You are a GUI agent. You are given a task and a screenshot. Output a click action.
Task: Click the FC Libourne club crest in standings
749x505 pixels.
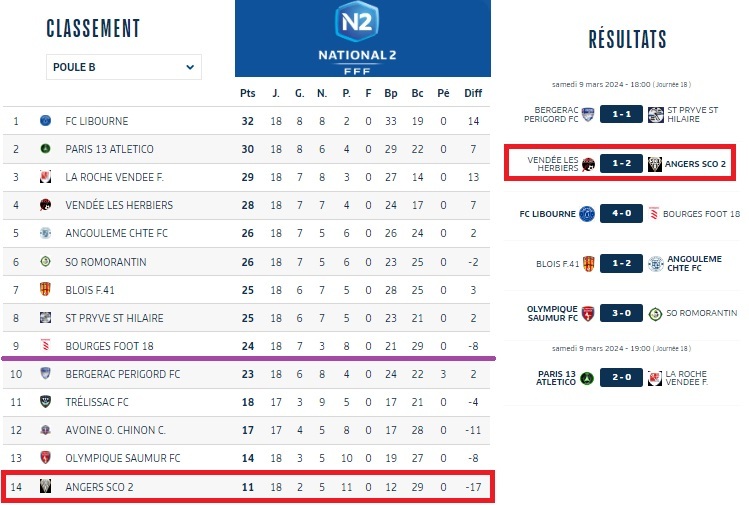pyautogui.click(x=45, y=121)
